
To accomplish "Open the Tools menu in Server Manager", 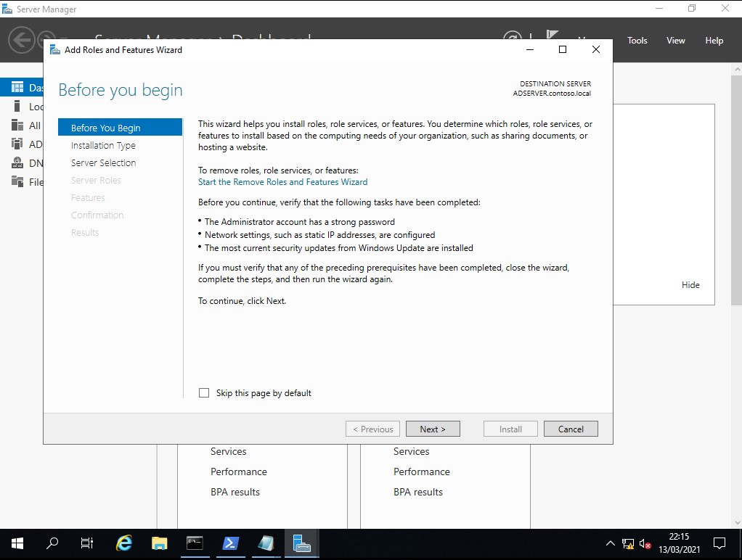I will tap(637, 41).
